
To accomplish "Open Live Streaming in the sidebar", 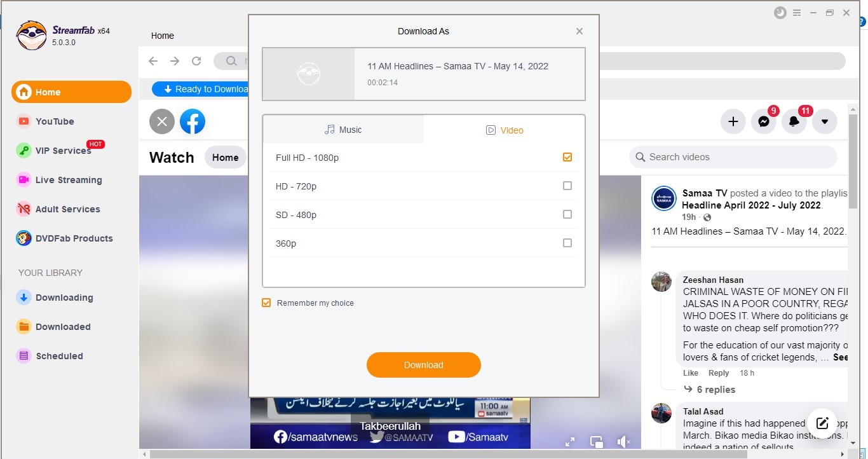I will [60, 180].
